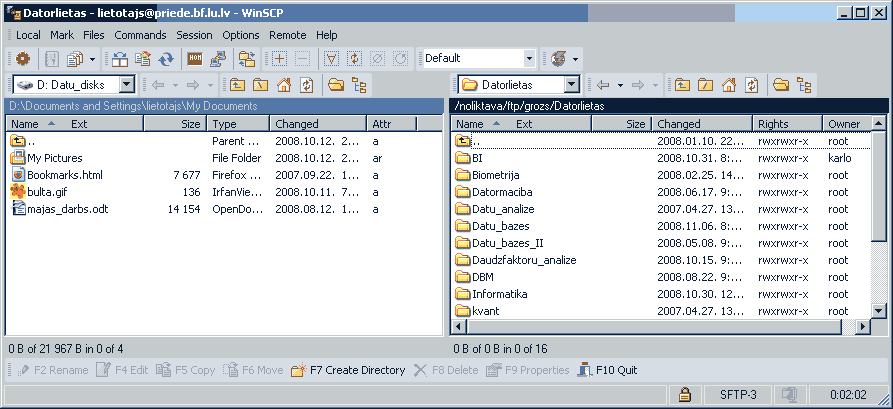Viewport: 893px width, 409px height.
Task: Sort local panel by Name column
Action: 75,124
